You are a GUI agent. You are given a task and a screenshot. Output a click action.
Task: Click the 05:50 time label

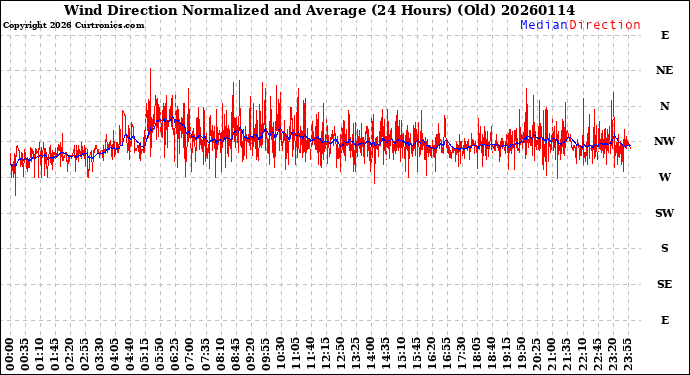click(x=160, y=354)
